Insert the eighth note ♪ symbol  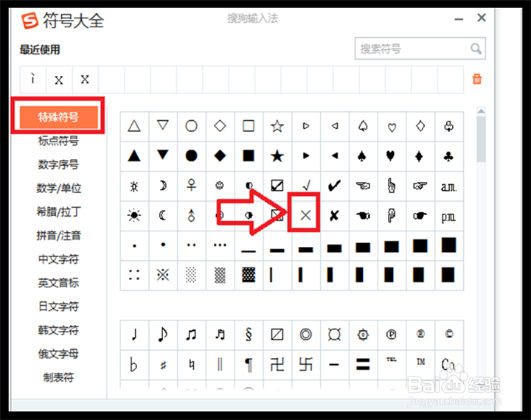pyautogui.click(x=163, y=335)
